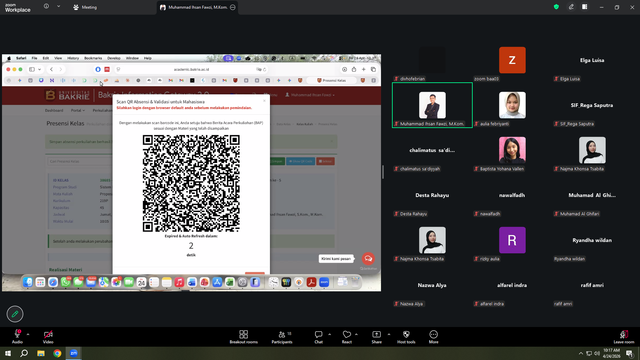Select rafif amri's participant tile
The image size is (640, 360).
(592, 285)
